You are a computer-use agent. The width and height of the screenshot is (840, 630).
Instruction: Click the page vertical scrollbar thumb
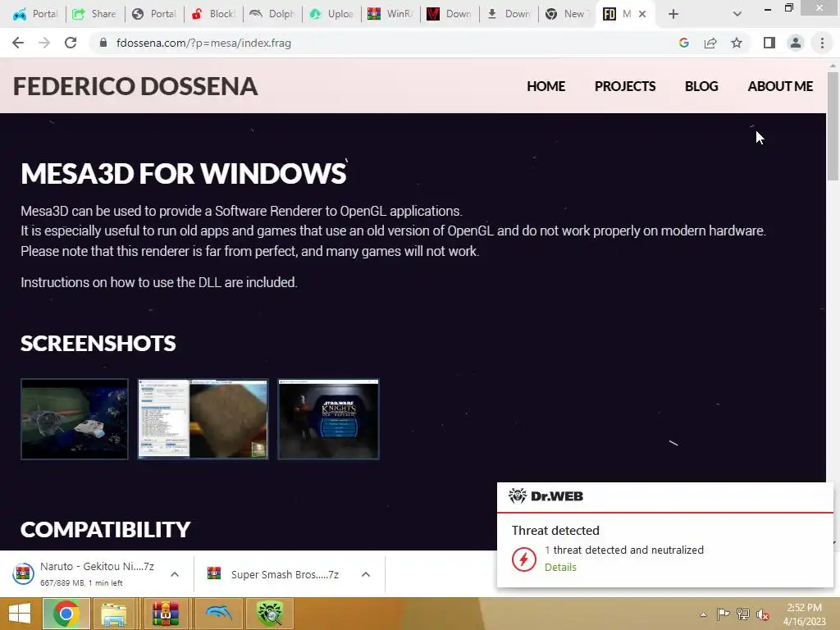[833, 126]
